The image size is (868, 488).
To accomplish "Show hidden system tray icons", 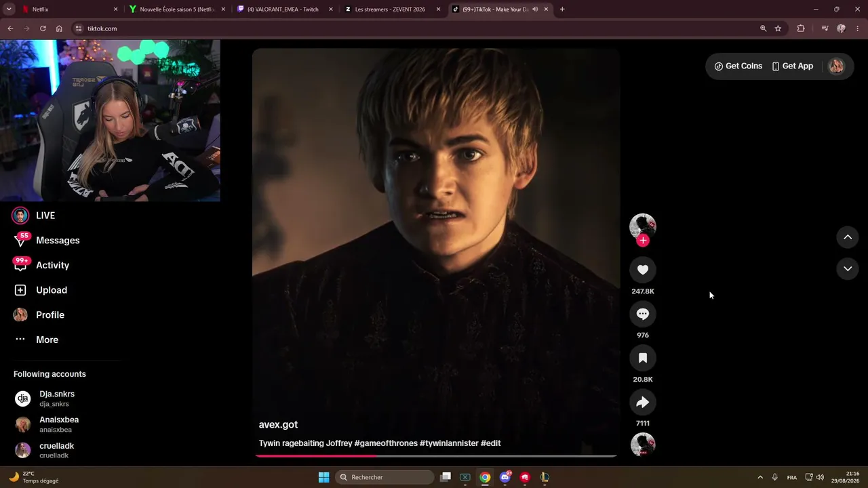I will [x=760, y=477].
